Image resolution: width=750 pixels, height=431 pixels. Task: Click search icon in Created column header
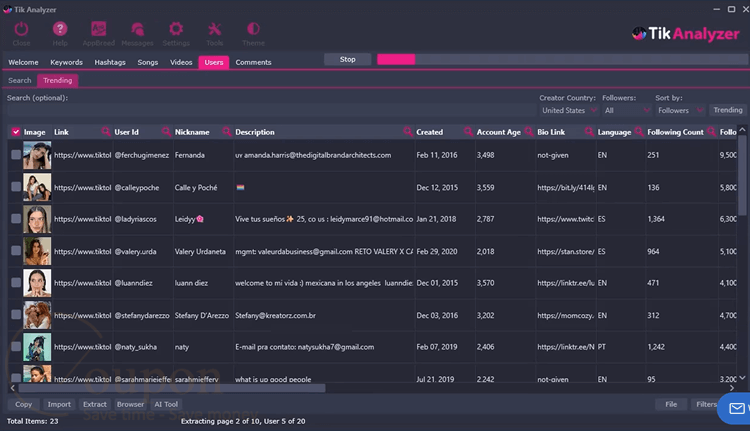click(468, 132)
